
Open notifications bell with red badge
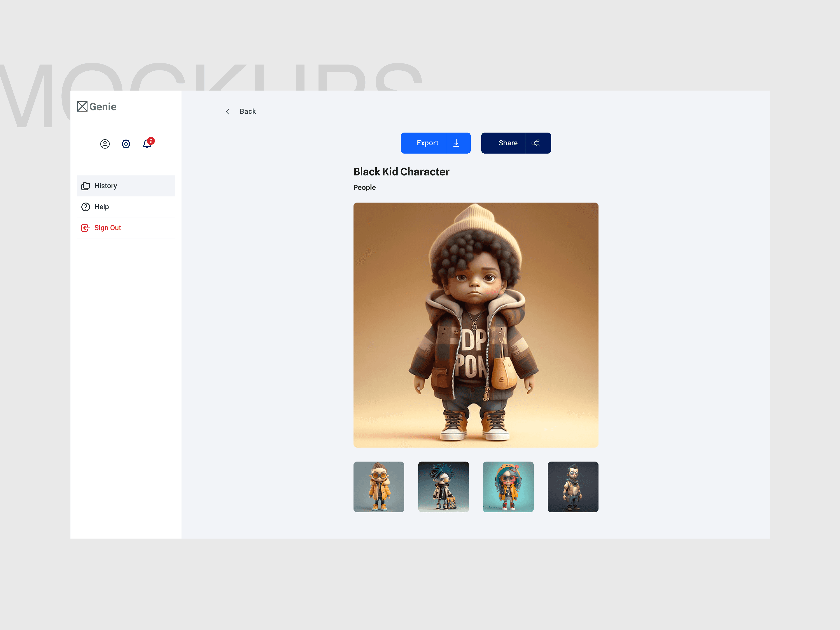tap(147, 144)
